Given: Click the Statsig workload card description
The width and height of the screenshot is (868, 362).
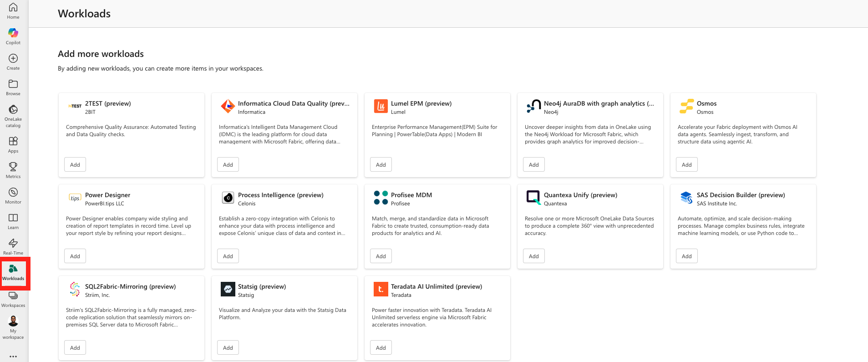Looking at the screenshot, I should pyautogui.click(x=282, y=314).
